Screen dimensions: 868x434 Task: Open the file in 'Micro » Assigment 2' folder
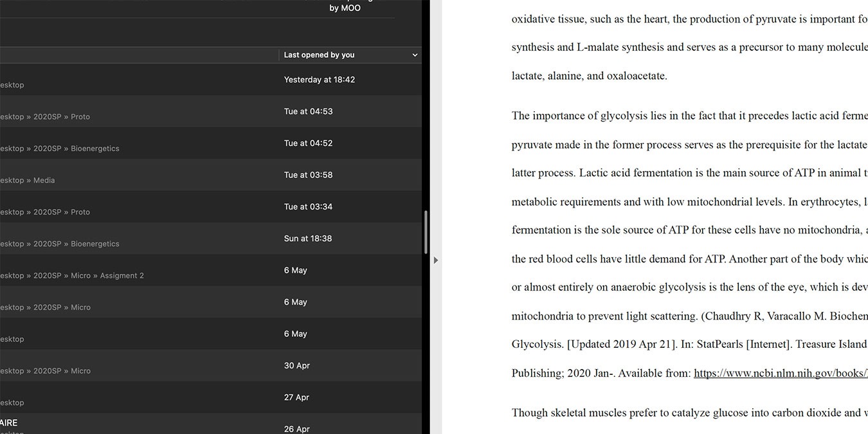point(193,270)
